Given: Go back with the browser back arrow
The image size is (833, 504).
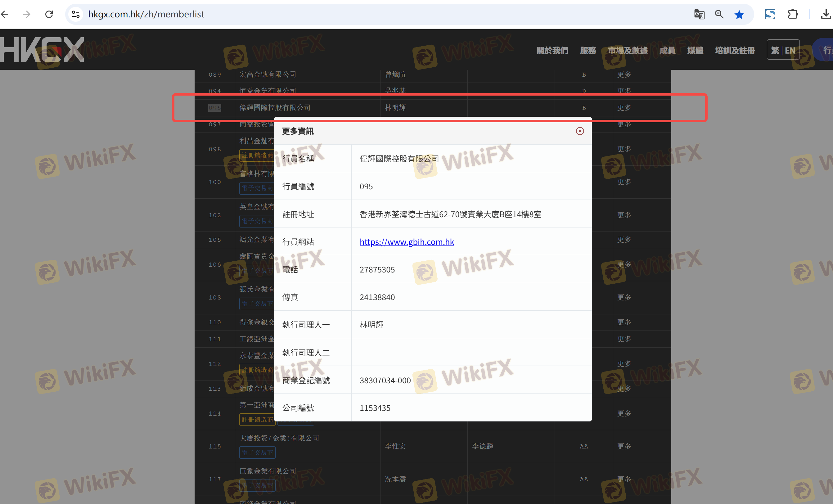Looking at the screenshot, I should coord(5,14).
